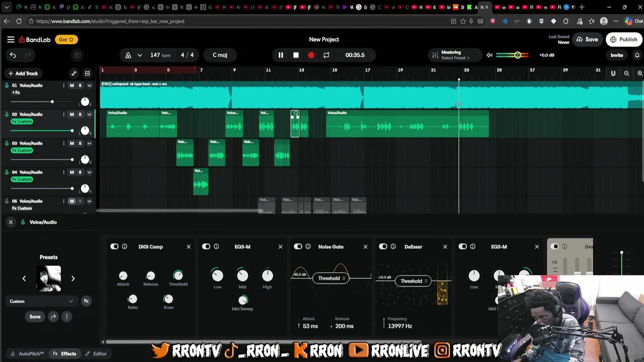Save the custom preset
The height and width of the screenshot is (362, 644).
tap(35, 317)
